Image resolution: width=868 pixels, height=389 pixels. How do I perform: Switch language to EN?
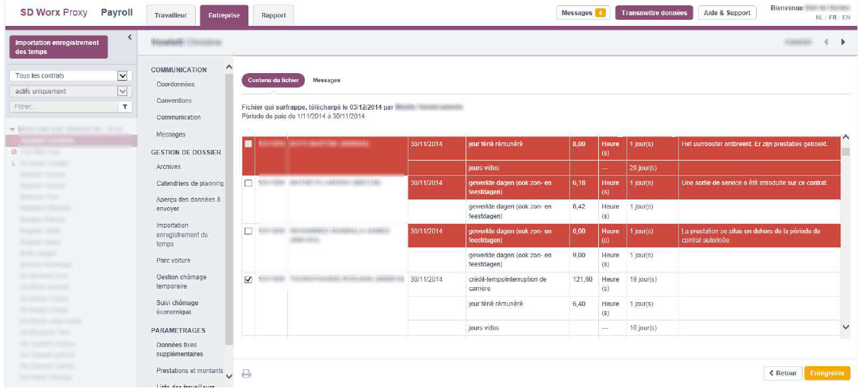coord(847,18)
